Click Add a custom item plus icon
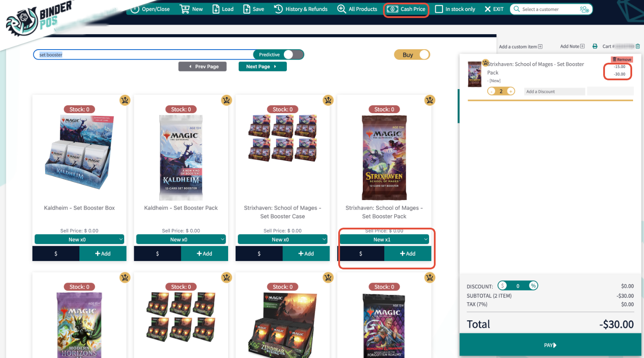 coord(540,47)
